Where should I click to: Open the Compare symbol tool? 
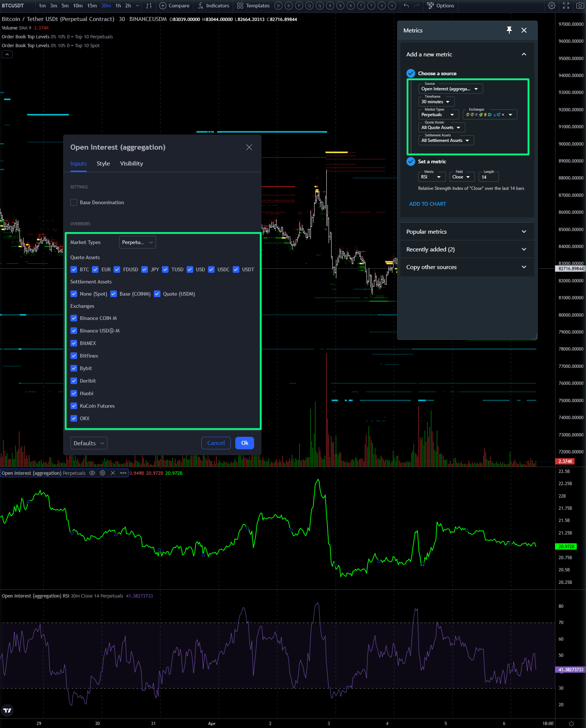tap(174, 6)
